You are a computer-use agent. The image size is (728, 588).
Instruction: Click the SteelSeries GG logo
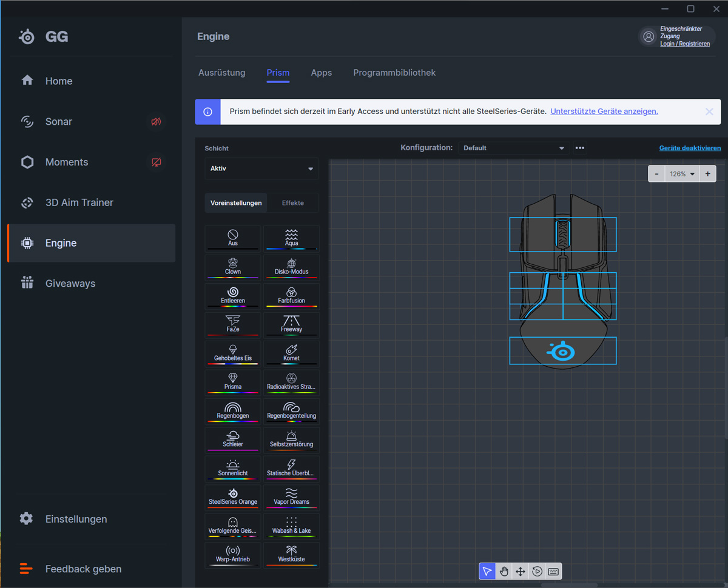pyautogui.click(x=43, y=37)
